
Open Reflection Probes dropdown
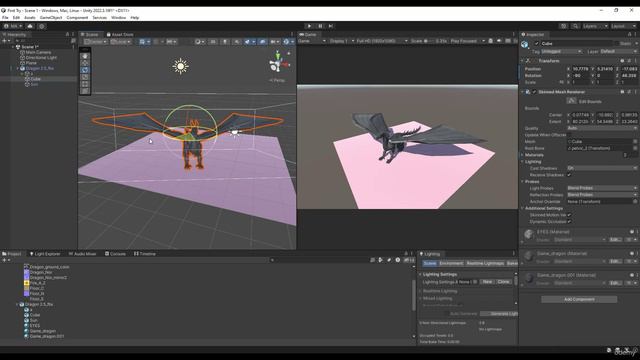point(602,195)
